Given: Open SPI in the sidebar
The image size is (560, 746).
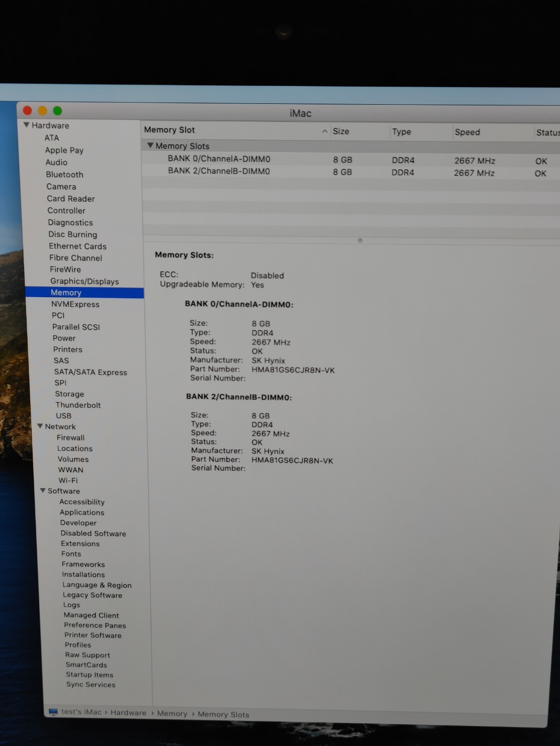Looking at the screenshot, I should pos(61,383).
